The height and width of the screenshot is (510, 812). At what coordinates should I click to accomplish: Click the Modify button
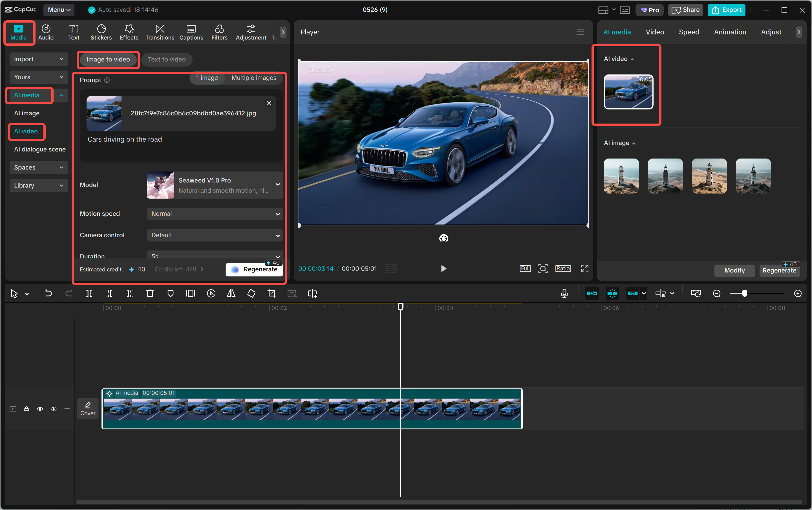pyautogui.click(x=734, y=270)
